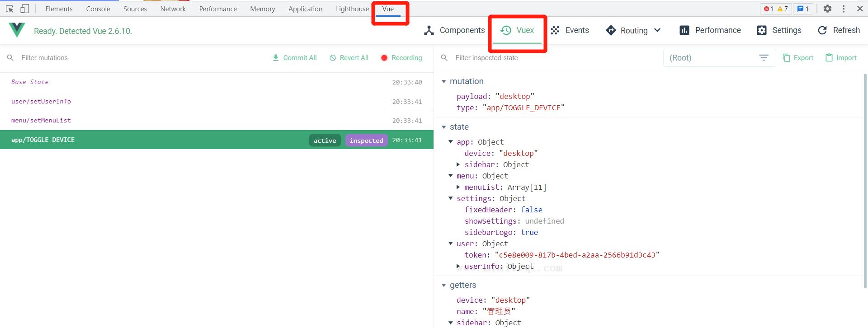Image resolution: width=868 pixels, height=328 pixels.
Task: Select the Base State entry
Action: [x=217, y=82]
